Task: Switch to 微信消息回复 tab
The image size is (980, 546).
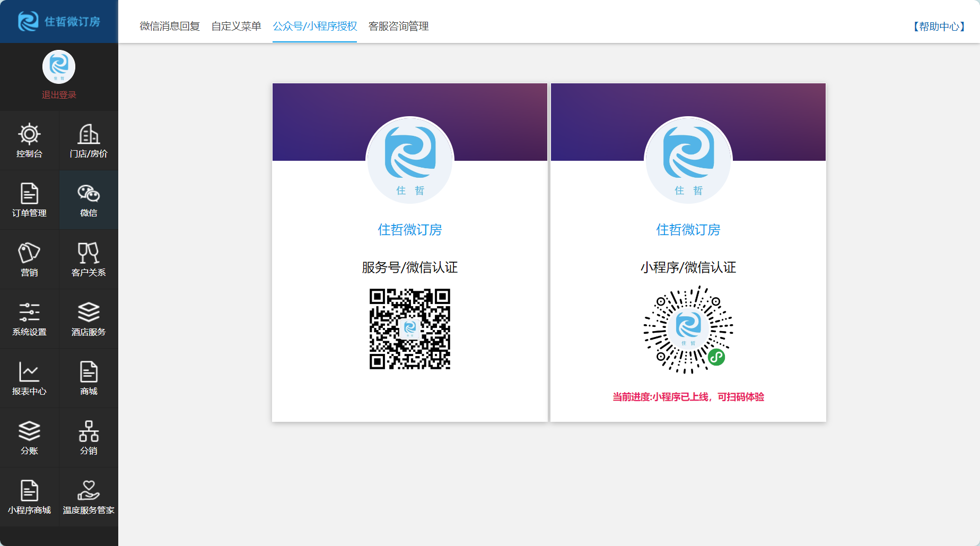Action: coord(170,26)
